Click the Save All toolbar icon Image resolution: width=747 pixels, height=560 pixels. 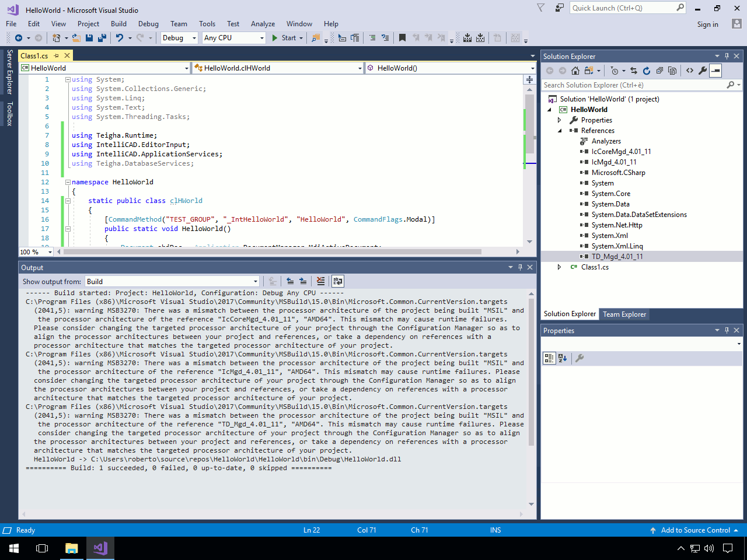pos(102,38)
